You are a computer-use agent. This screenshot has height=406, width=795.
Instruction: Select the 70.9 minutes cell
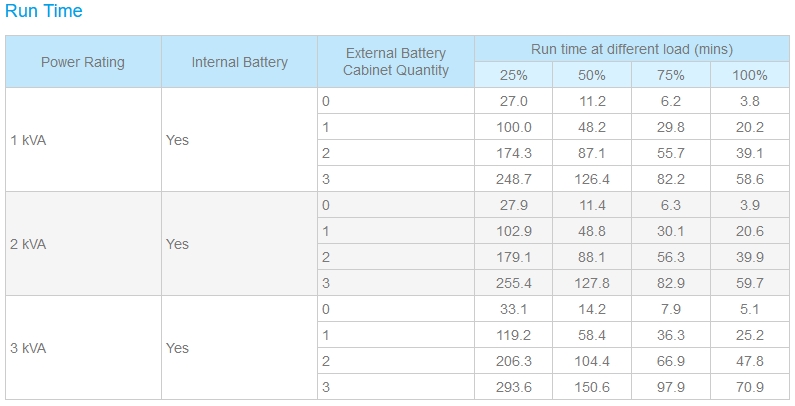[x=749, y=387]
